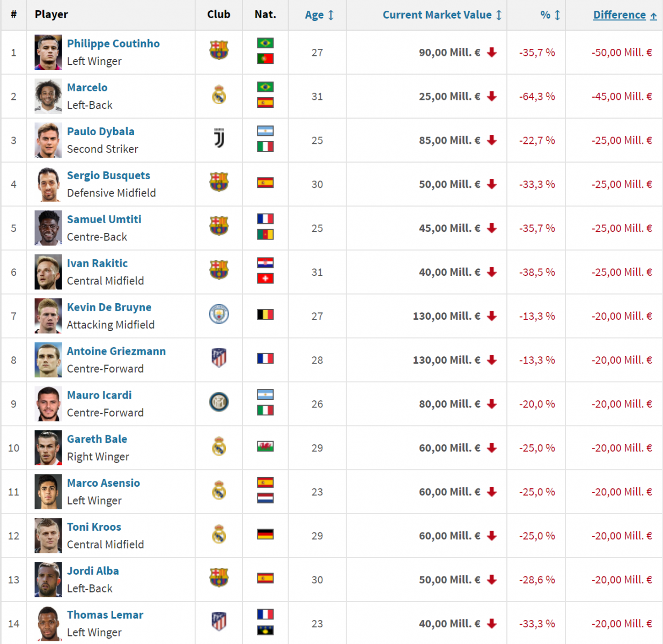
Task: Open the Kevin De Bruyne profile link
Action: pyautogui.click(x=109, y=307)
